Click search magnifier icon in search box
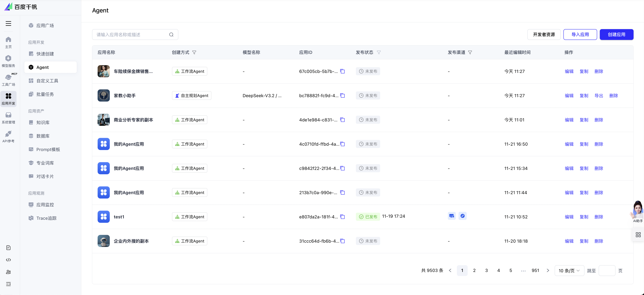Image resolution: width=644 pixels, height=295 pixels. pyautogui.click(x=171, y=35)
